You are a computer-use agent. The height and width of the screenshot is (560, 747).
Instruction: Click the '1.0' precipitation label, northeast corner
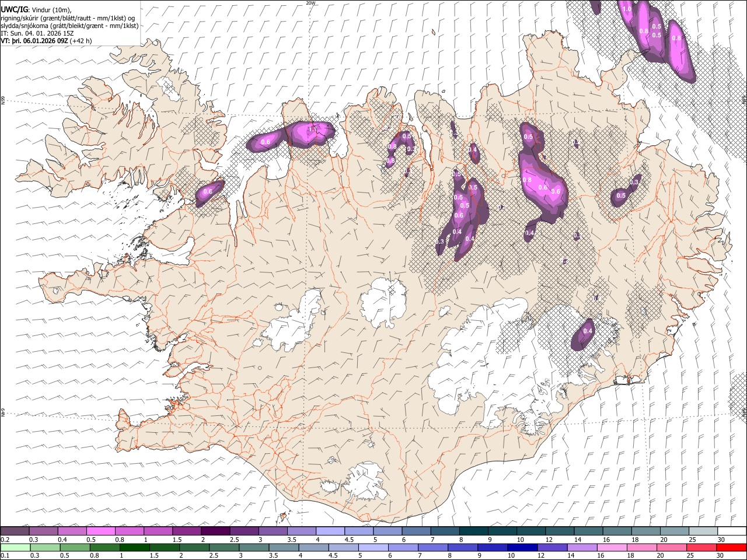coord(627,9)
